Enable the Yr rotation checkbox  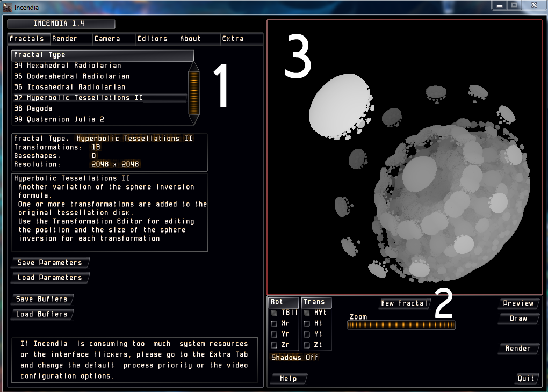[274, 335]
